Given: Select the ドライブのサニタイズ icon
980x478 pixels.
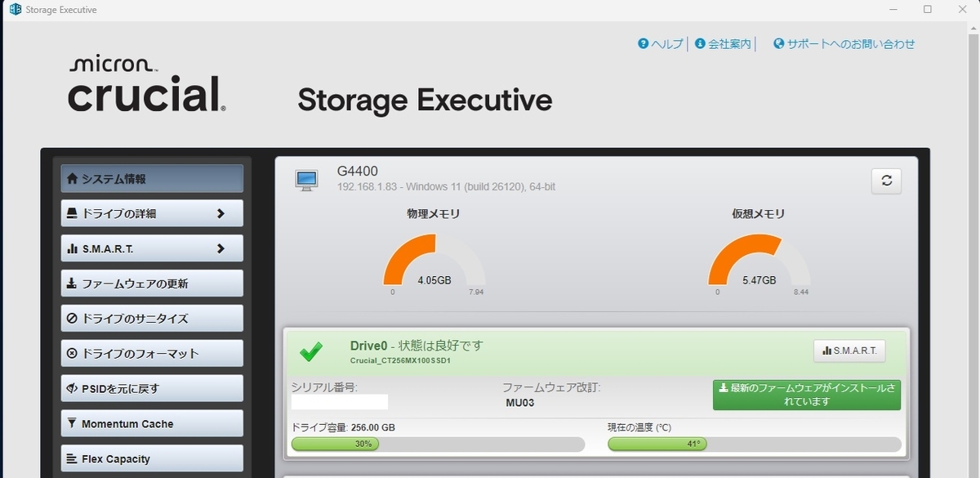Looking at the screenshot, I should 73,318.
